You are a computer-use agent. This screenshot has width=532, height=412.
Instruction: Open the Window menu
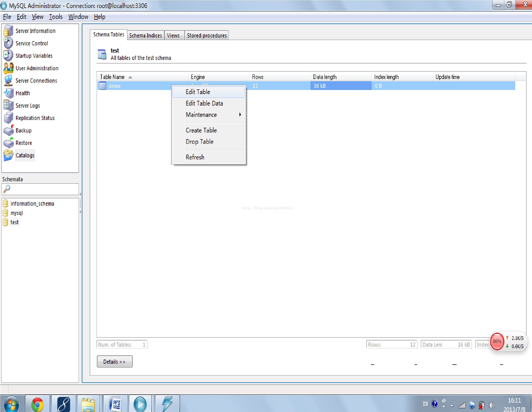(x=78, y=17)
